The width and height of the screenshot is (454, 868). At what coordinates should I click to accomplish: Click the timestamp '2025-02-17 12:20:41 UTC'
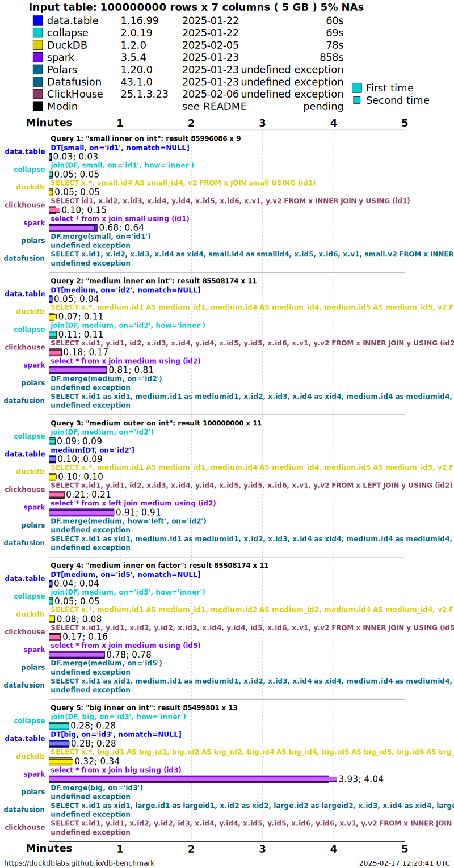[x=405, y=863]
